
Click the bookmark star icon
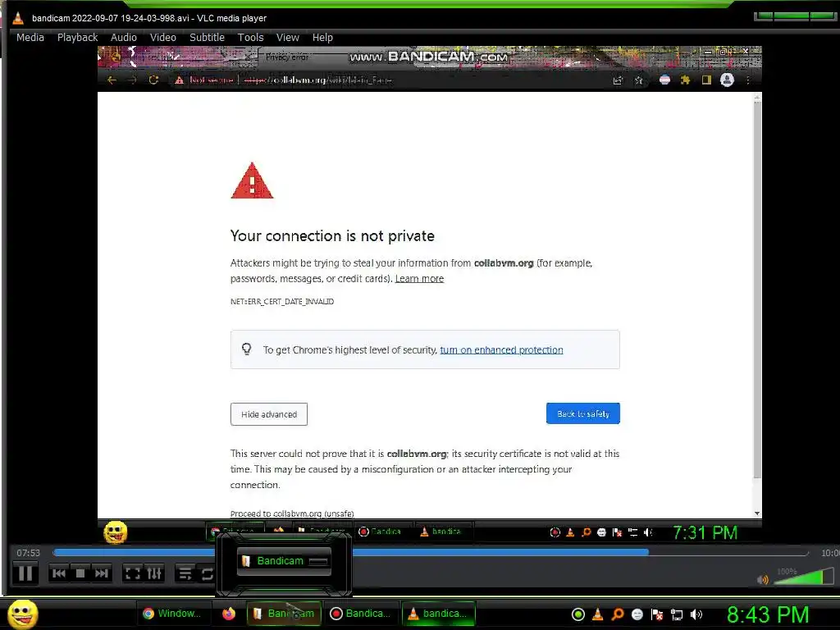click(638, 80)
